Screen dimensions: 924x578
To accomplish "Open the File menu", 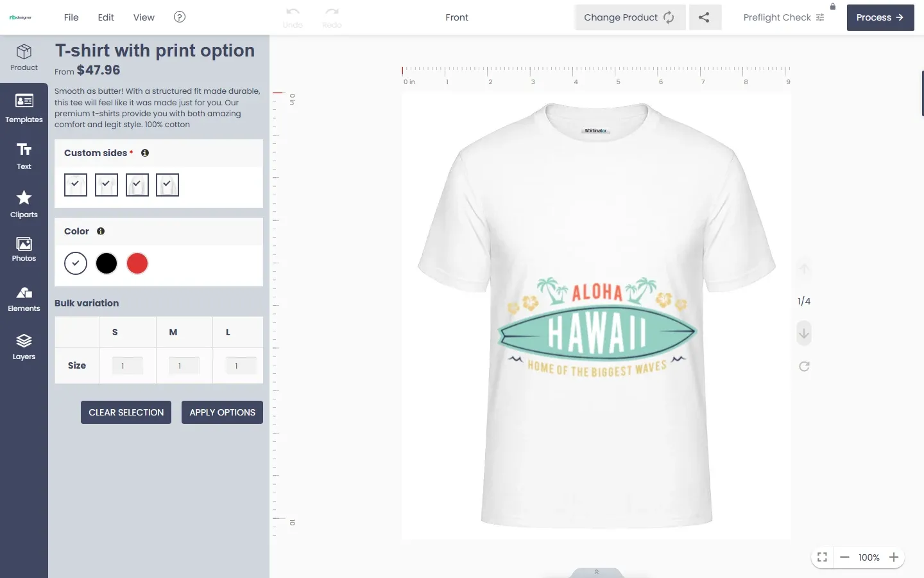I will [71, 17].
